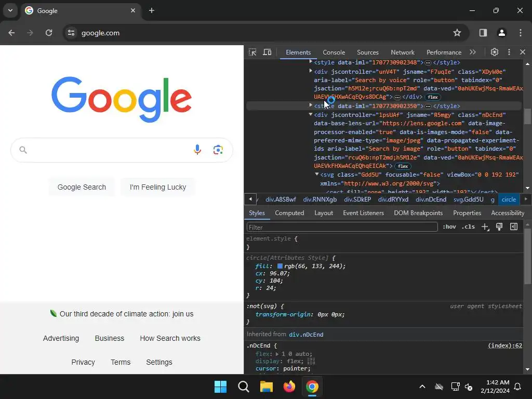
Task: Collapse the svg class Gdd5U node
Action: pyautogui.click(x=316, y=174)
